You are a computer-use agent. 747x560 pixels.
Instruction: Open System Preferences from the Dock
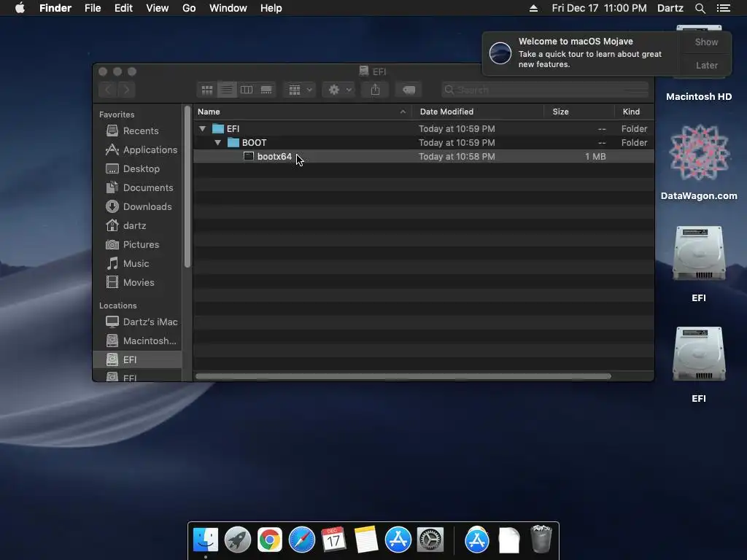coord(430,540)
